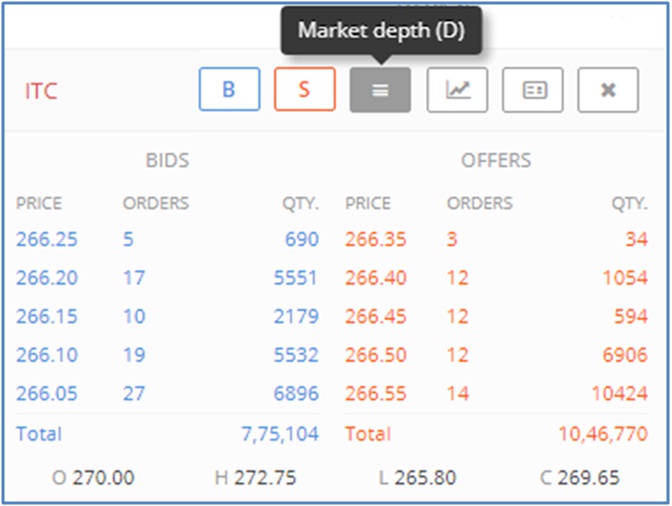672x506 pixels.
Task: Click offer quantity 10424
Action: 620,392
